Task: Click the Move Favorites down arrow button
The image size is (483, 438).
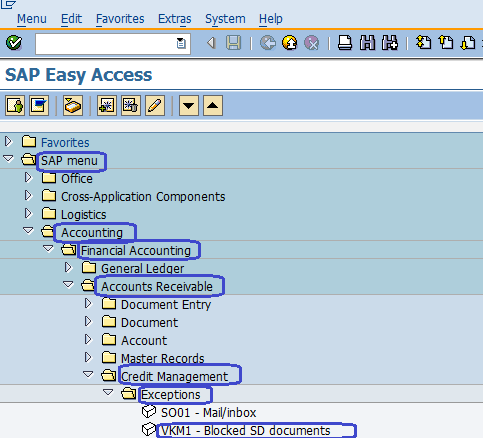Action: click(189, 106)
